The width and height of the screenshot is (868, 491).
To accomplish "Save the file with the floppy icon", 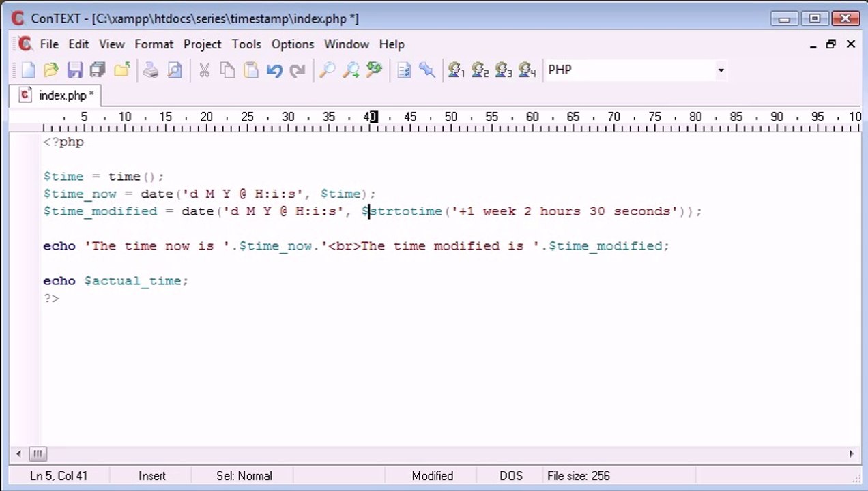I will coord(75,70).
